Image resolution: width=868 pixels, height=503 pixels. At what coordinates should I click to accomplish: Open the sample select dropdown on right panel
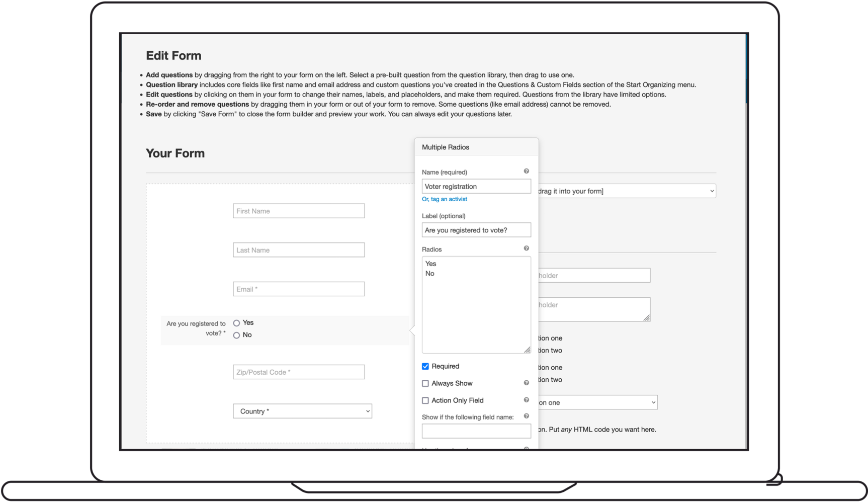tap(597, 402)
